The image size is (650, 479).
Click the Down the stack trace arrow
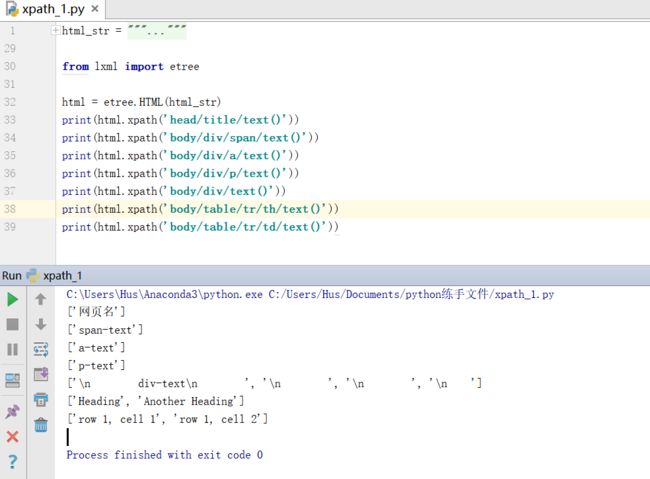pos(41,324)
